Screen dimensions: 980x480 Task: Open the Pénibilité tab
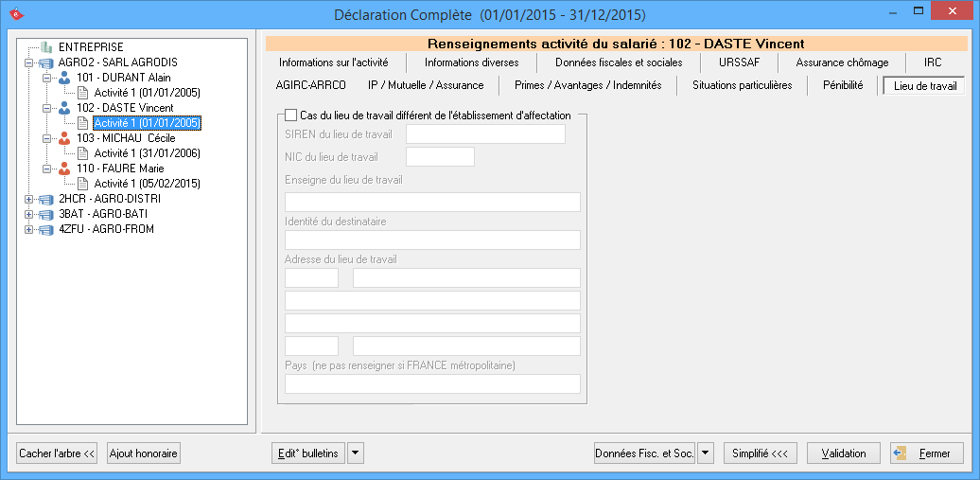[x=842, y=85]
